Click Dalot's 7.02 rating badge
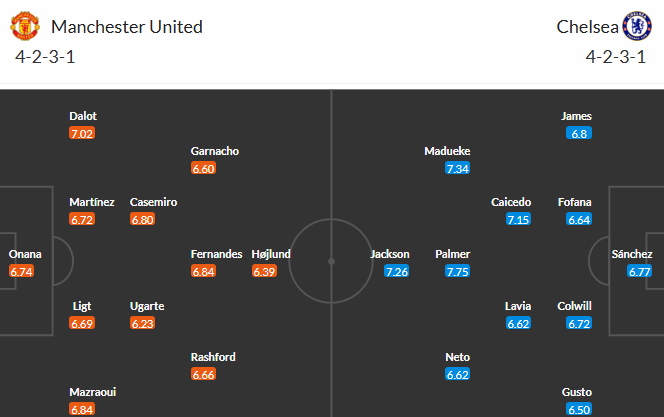This screenshot has width=664, height=417. [x=82, y=133]
